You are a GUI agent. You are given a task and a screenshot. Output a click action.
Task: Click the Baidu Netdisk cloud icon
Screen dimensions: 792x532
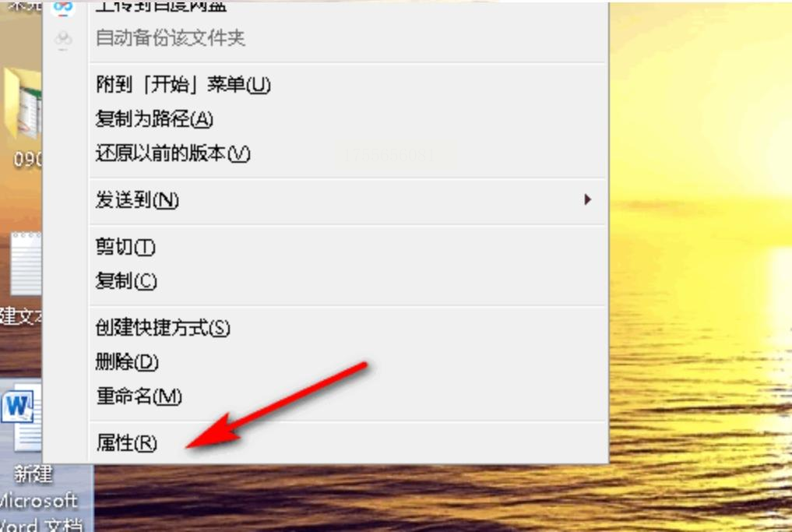pyautogui.click(x=63, y=7)
